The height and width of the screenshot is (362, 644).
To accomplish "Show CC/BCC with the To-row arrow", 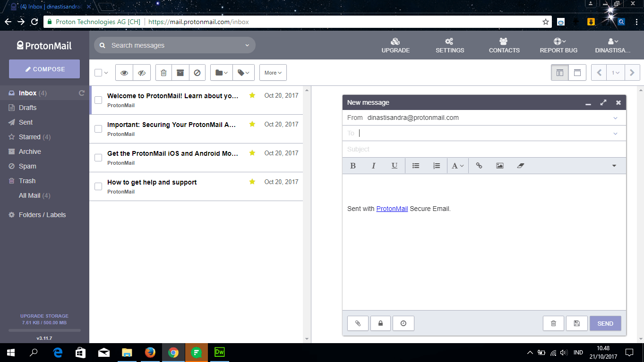I will (x=615, y=134).
